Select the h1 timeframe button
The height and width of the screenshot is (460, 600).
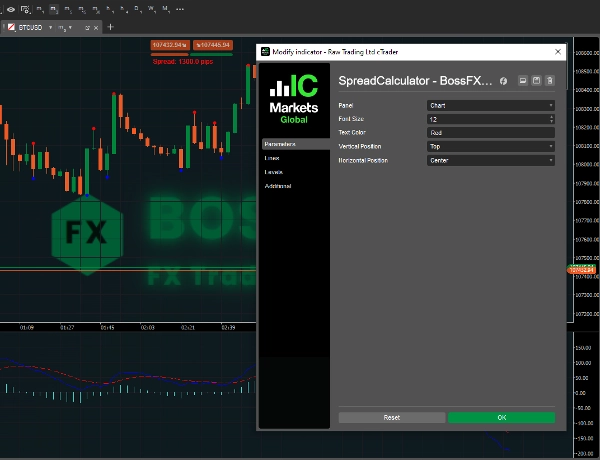pos(110,9)
